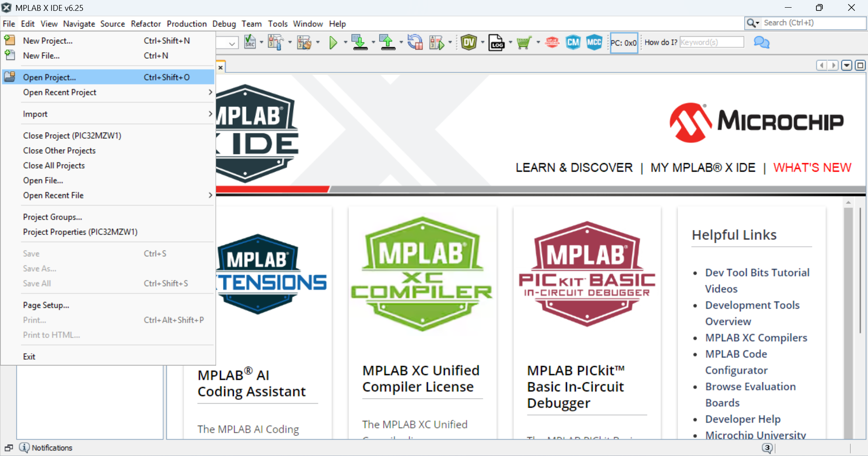Viewport: 868px width, 456px height.
Task: Open dropdown arrow next to Build hammer
Action: 290,42
